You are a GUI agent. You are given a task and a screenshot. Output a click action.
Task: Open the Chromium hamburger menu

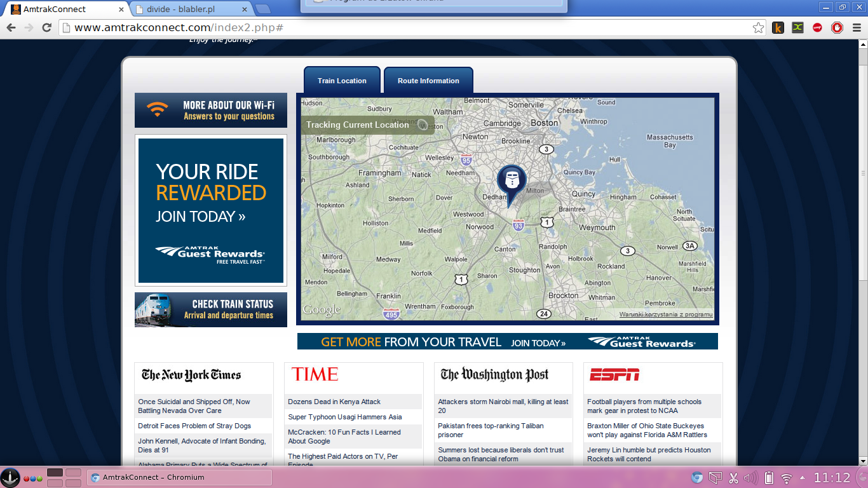[857, 27]
